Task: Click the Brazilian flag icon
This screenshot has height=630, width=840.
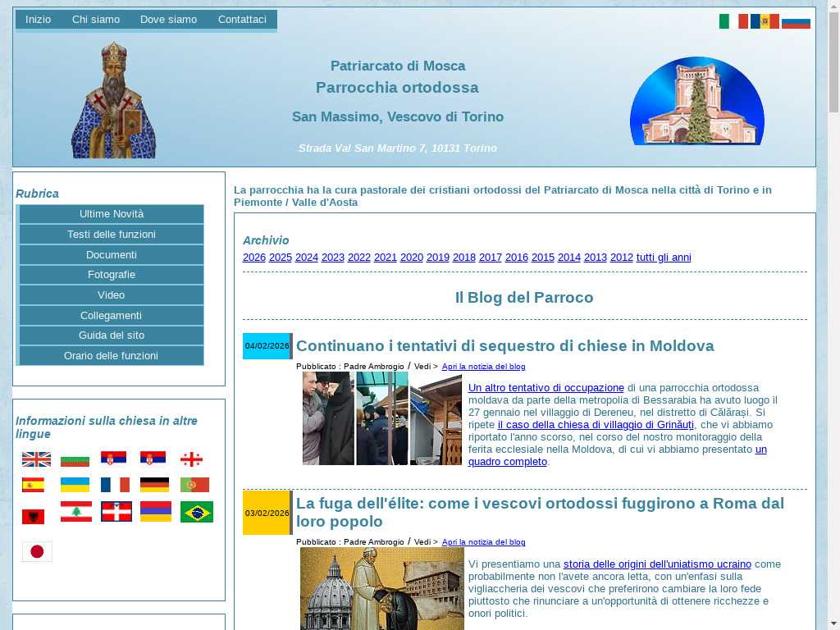Action: (196, 512)
